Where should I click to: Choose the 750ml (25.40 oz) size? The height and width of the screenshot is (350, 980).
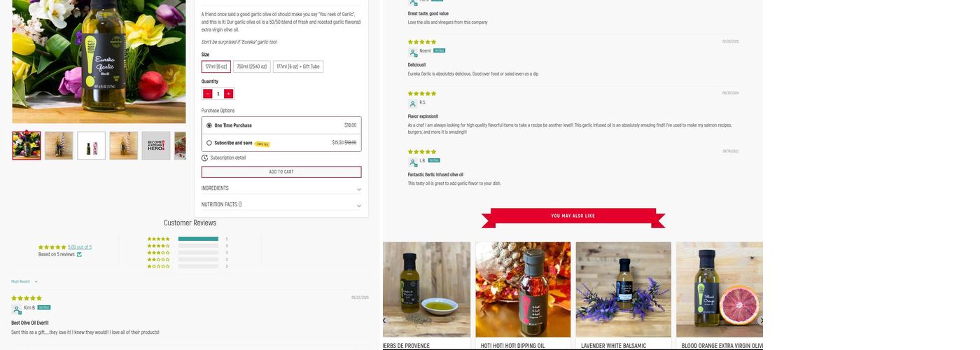251,66
